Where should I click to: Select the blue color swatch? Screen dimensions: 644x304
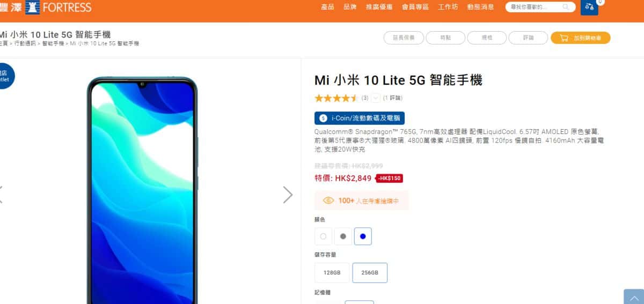[x=363, y=236]
